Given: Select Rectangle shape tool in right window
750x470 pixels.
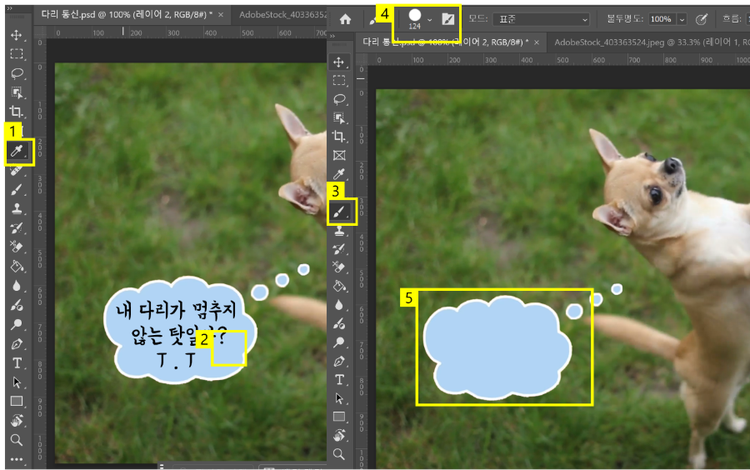Looking at the screenshot, I should (x=339, y=417).
